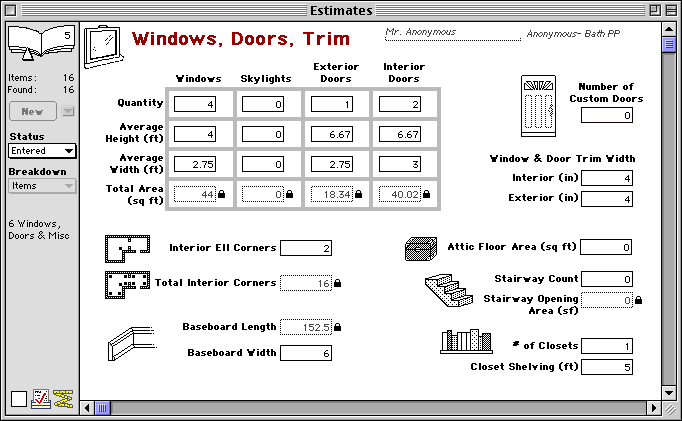Click the red checkmark checklist icon
This screenshot has width=682, height=421.
(x=41, y=399)
